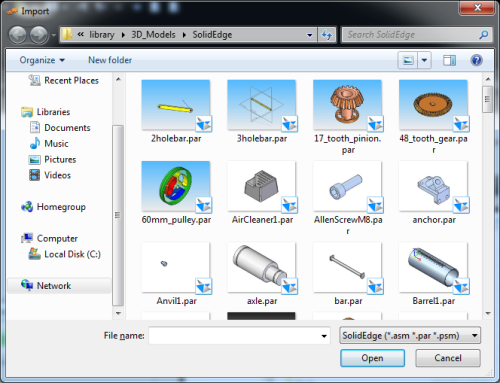Expand the arrow after 3D_Models breadcrumb
The height and width of the screenshot is (383, 500).
point(184,35)
